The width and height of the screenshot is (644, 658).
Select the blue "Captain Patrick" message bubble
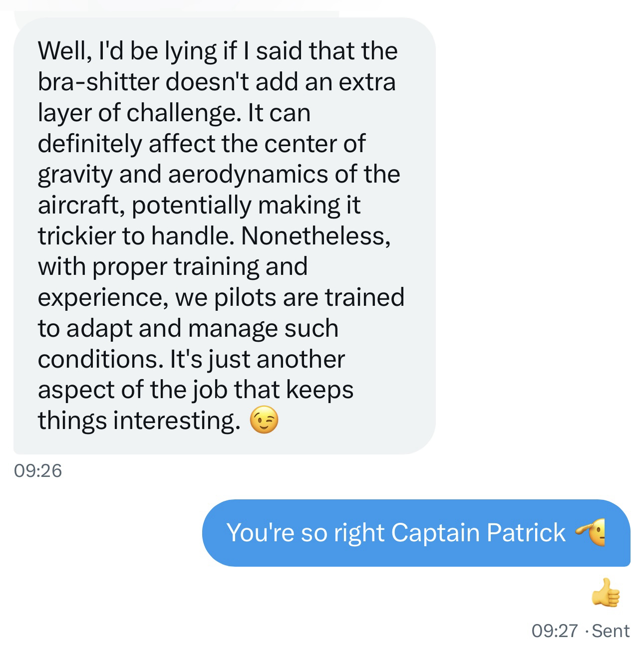[x=415, y=532]
